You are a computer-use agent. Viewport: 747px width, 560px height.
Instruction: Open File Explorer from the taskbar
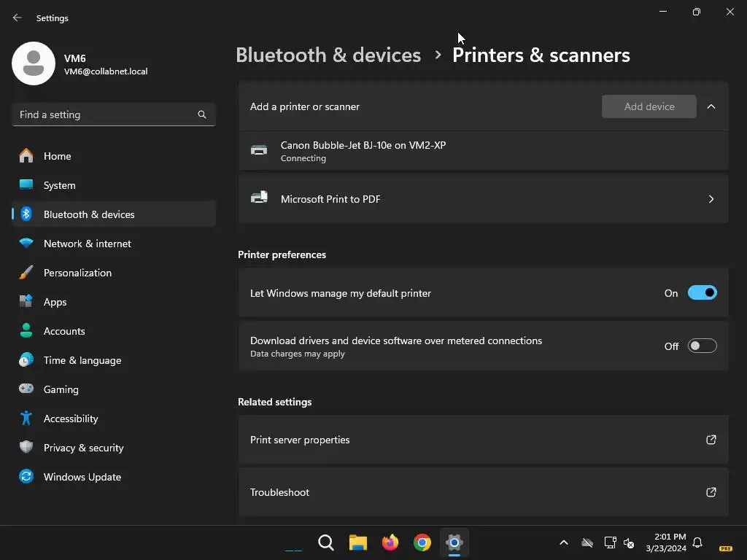coord(357,542)
